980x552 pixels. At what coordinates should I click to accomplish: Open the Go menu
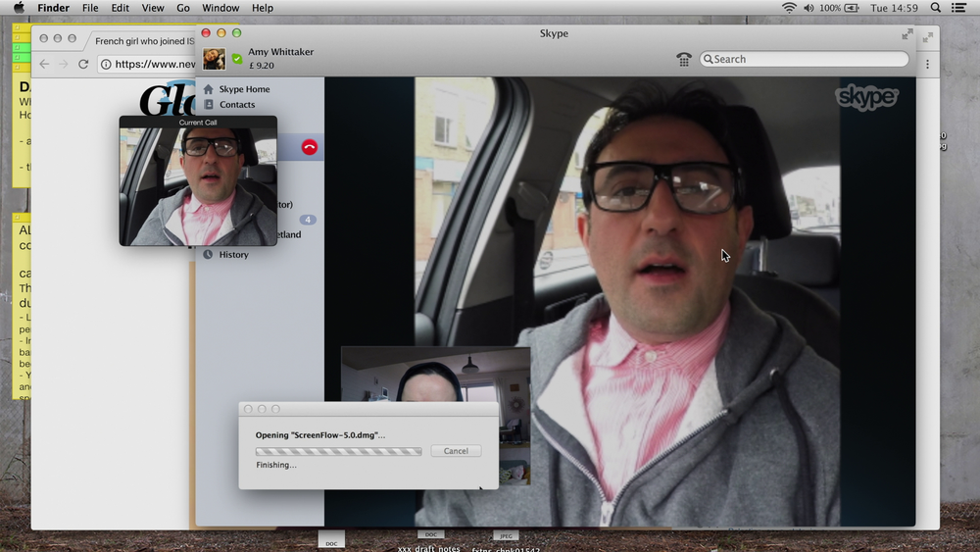click(183, 8)
